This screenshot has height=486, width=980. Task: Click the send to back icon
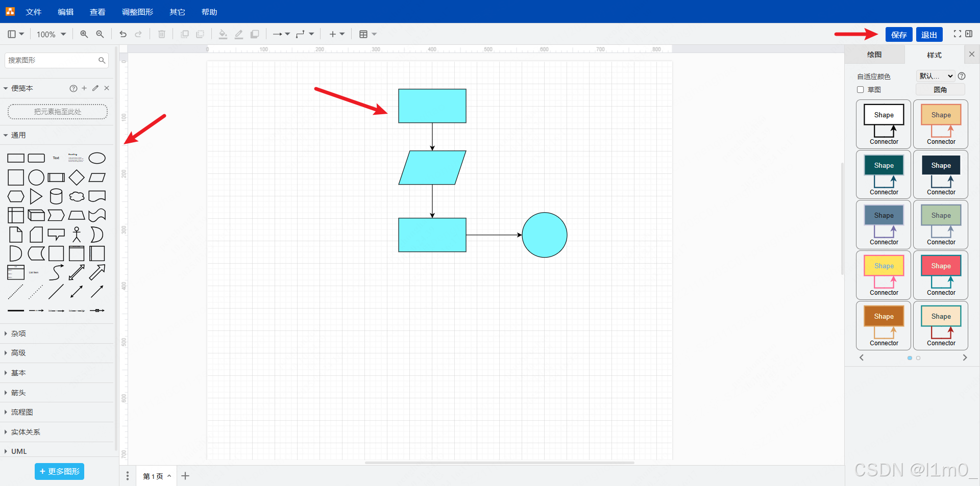click(200, 34)
